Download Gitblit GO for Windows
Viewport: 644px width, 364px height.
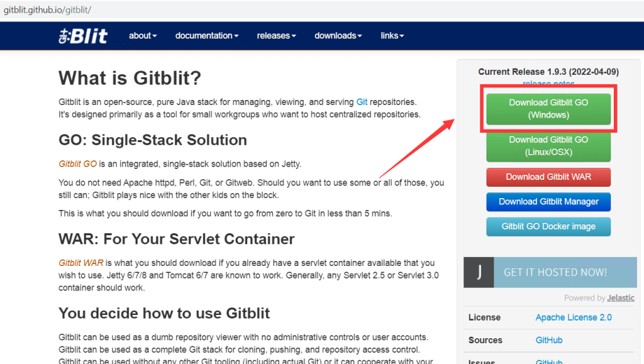pos(548,109)
